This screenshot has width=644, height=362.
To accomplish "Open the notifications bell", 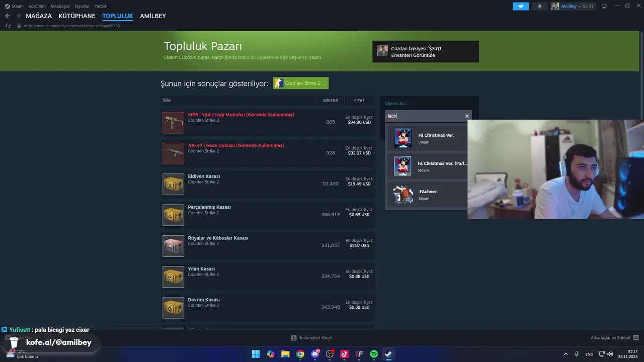I will 540,6.
